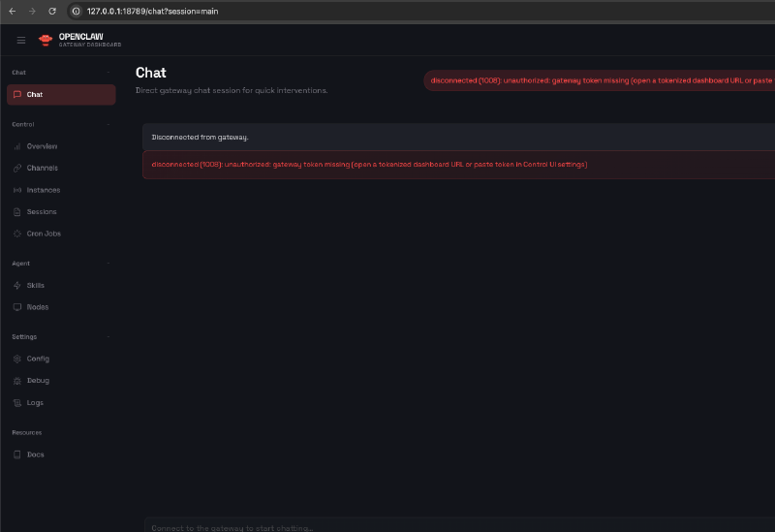Select the Instances broadcast icon

(17, 190)
